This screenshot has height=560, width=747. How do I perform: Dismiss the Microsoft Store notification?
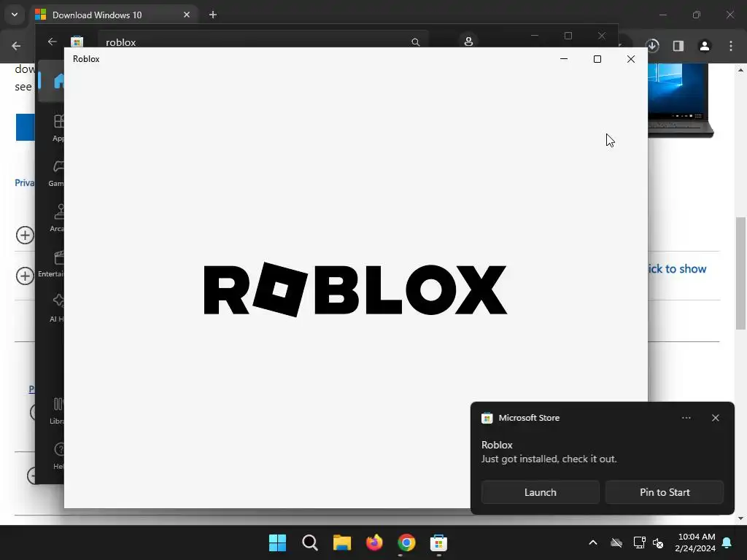point(715,418)
